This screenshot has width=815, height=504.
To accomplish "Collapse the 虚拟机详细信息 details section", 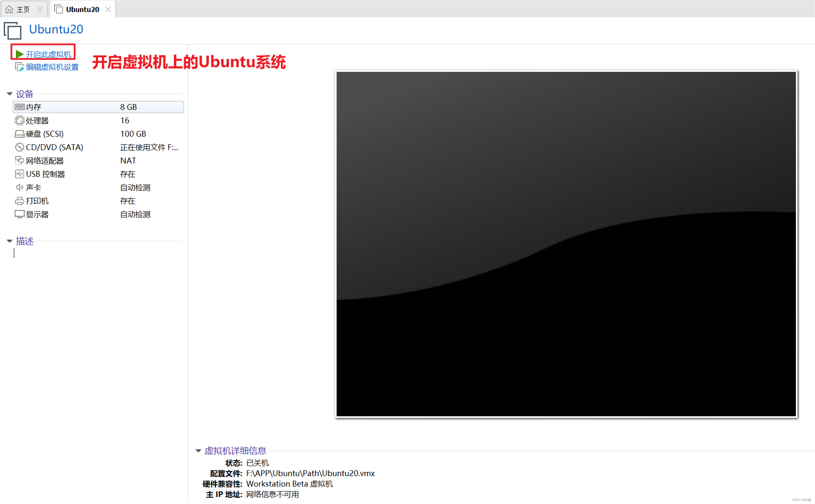I will pyautogui.click(x=198, y=451).
